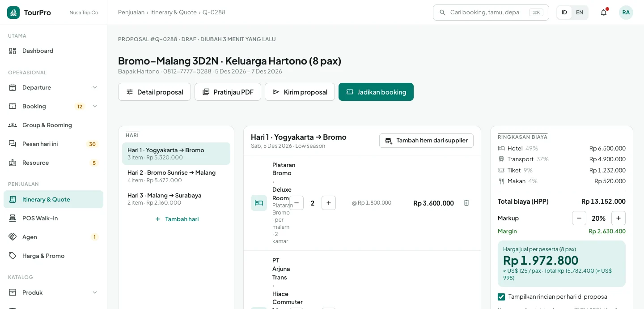Go to Resource section
644x309 pixels.
[53, 163]
